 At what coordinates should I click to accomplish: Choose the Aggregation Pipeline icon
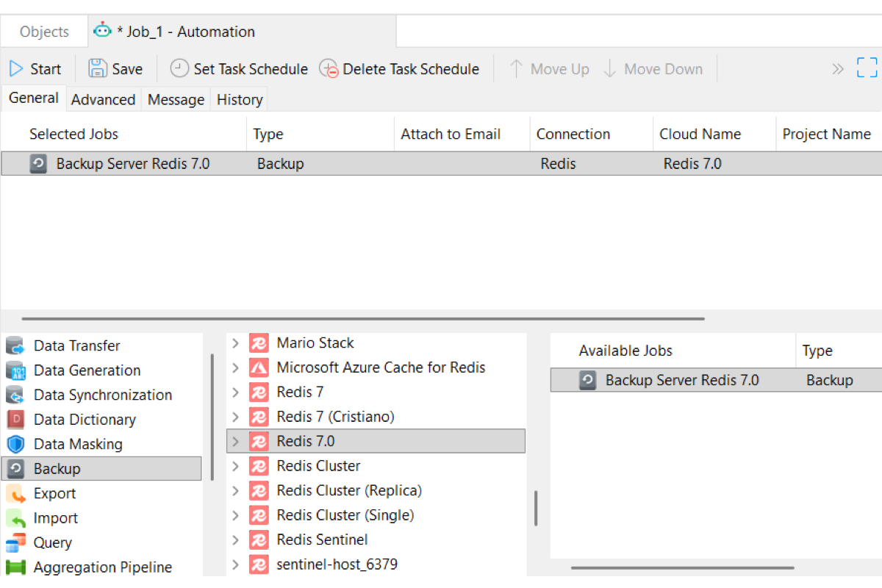coord(15,567)
